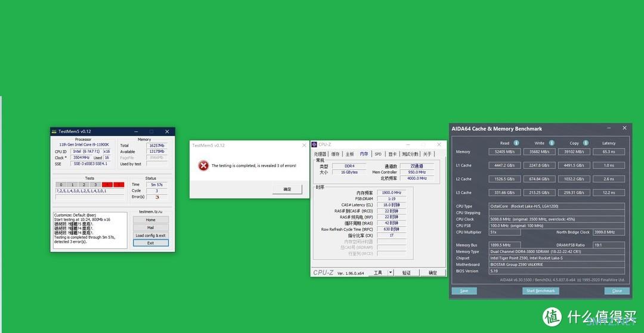Click the CPU-Z title bar logo icon
644x333 pixels.
coord(315,144)
